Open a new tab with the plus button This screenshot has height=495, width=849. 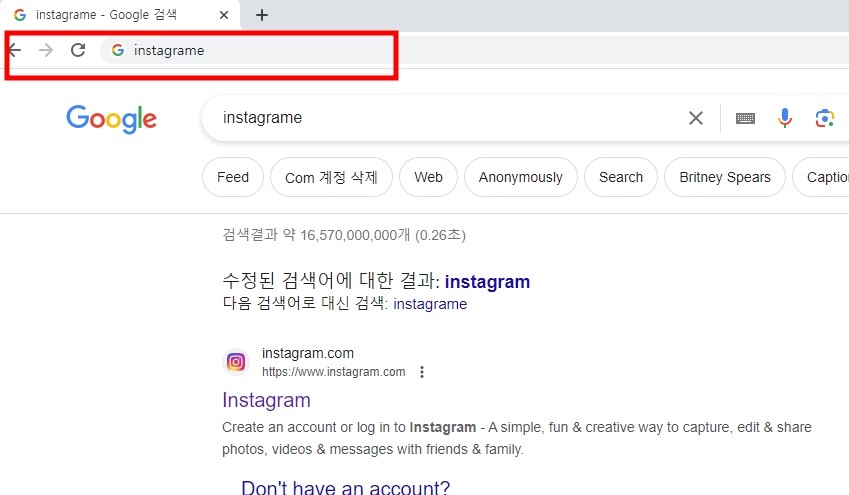coord(262,15)
